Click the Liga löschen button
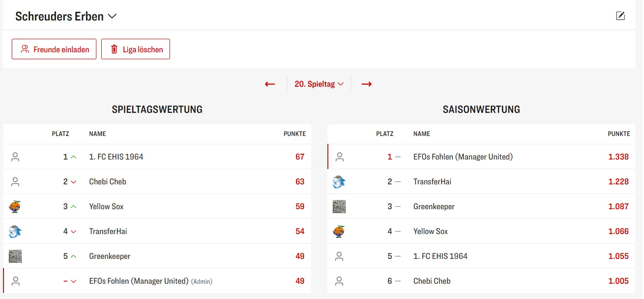644x299 pixels. tap(136, 49)
